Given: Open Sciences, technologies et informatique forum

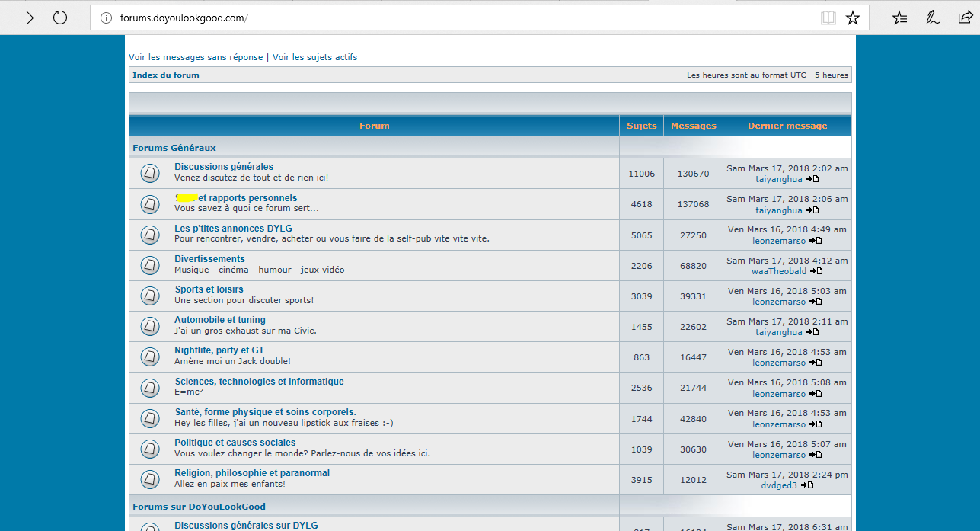Looking at the screenshot, I should pos(259,382).
